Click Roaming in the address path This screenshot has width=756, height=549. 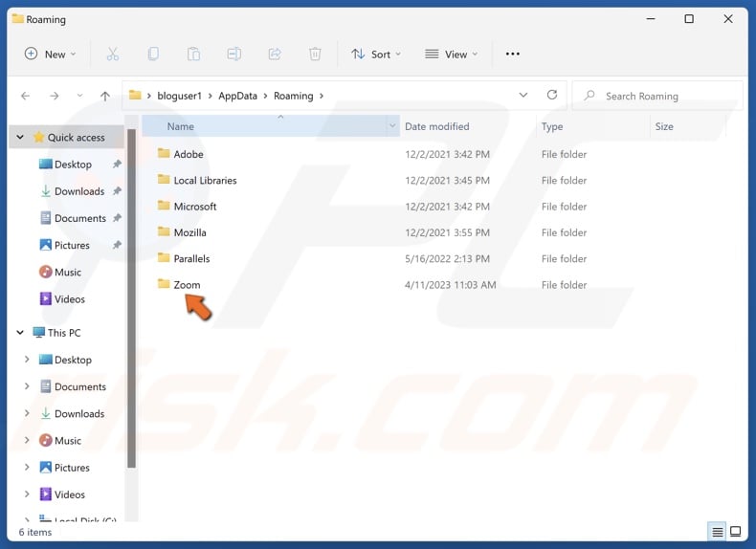(294, 96)
